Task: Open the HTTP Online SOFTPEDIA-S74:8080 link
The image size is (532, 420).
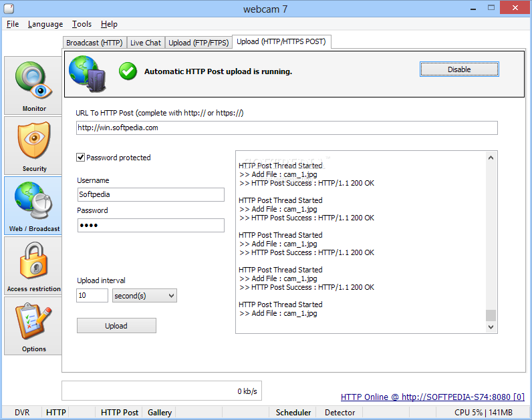Action: 432,397
